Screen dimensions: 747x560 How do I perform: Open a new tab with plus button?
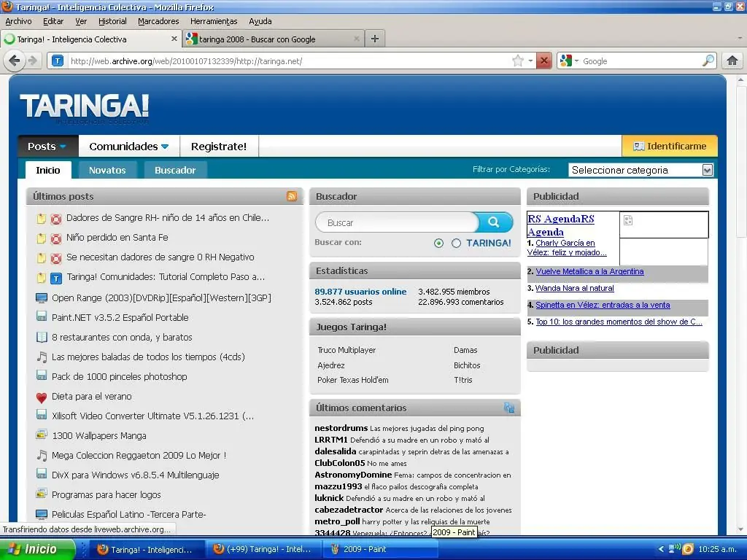375,39
